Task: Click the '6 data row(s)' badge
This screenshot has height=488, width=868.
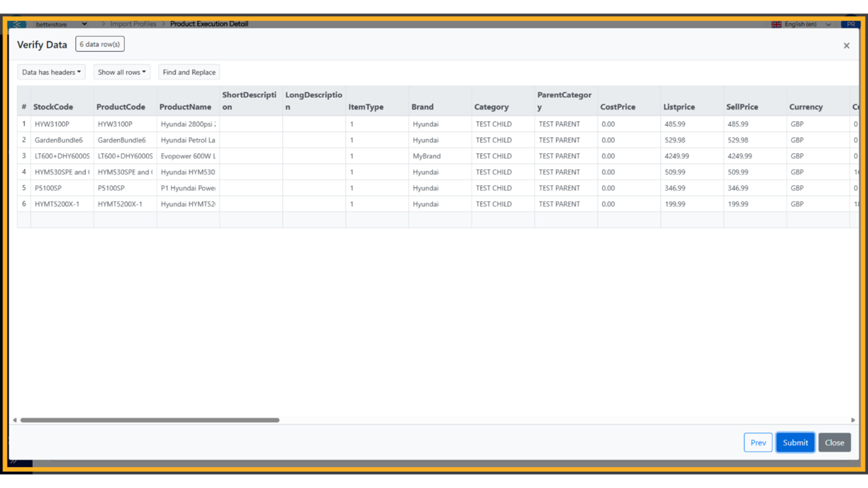Action: [100, 44]
